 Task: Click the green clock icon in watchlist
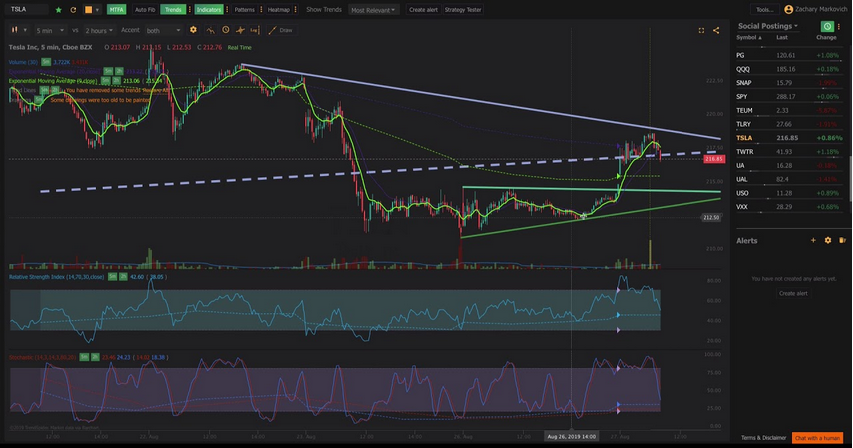coord(827,25)
